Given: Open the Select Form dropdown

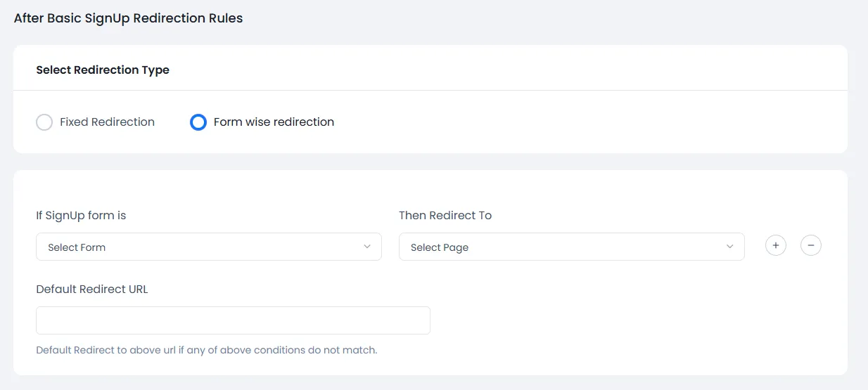Looking at the screenshot, I should coord(208,247).
